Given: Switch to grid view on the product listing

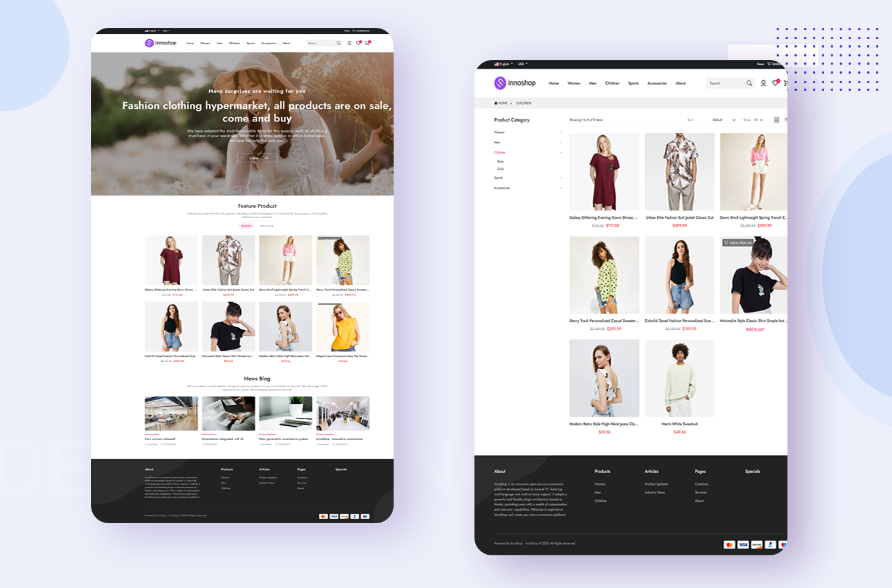Looking at the screenshot, I should (x=777, y=120).
